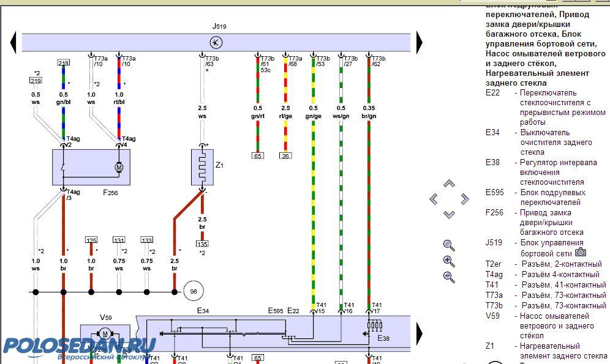The image size is (610, 364).
Task: Follow the reference box 133
Action: point(146,240)
